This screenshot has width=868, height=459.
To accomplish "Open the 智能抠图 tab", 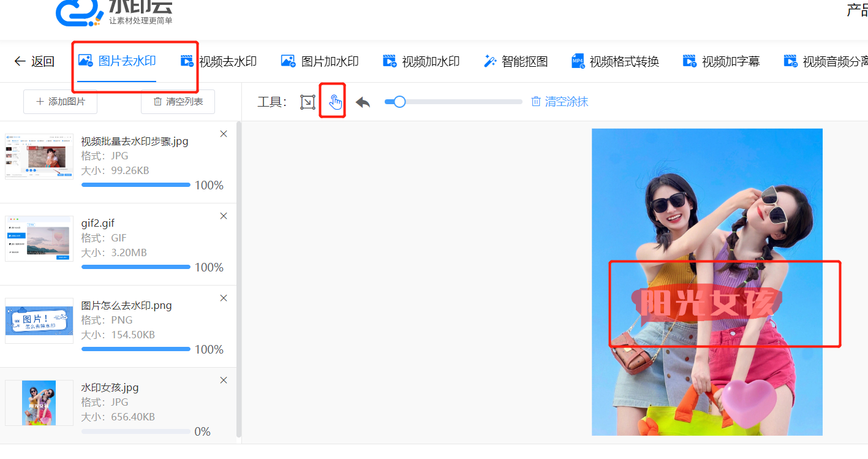I will [x=516, y=61].
